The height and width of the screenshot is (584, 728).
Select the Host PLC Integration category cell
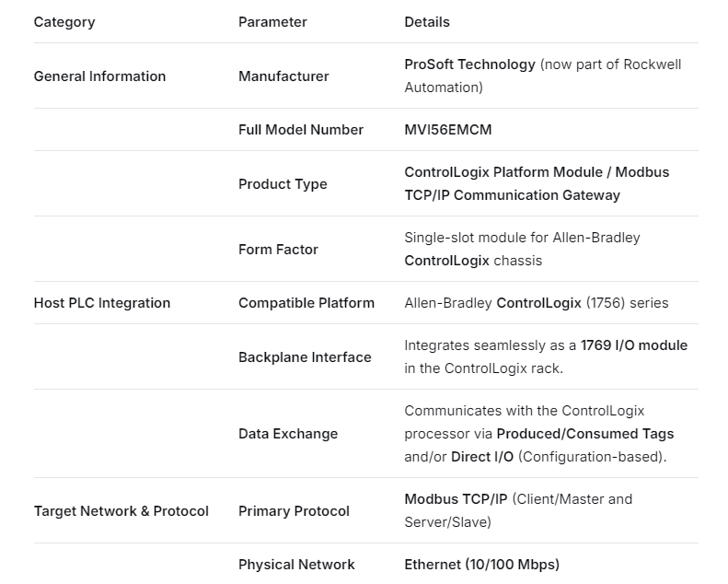102,303
